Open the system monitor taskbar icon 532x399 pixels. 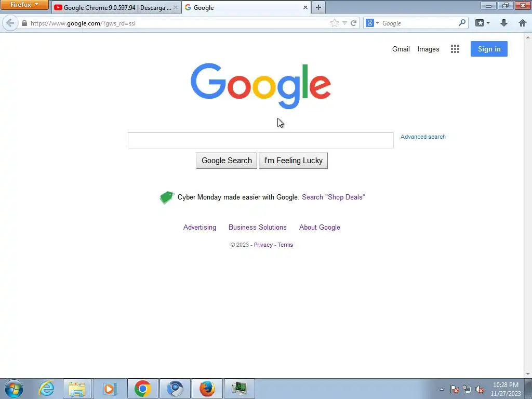click(240, 389)
